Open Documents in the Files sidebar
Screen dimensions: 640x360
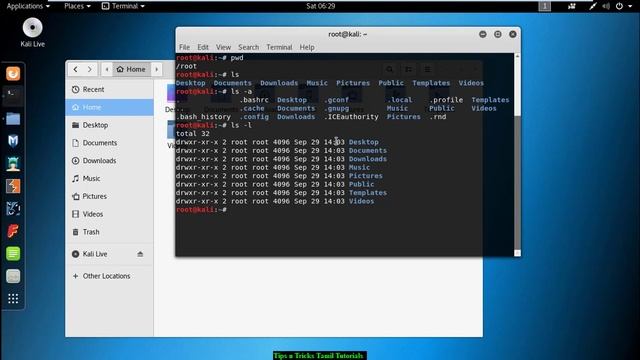pos(109,143)
